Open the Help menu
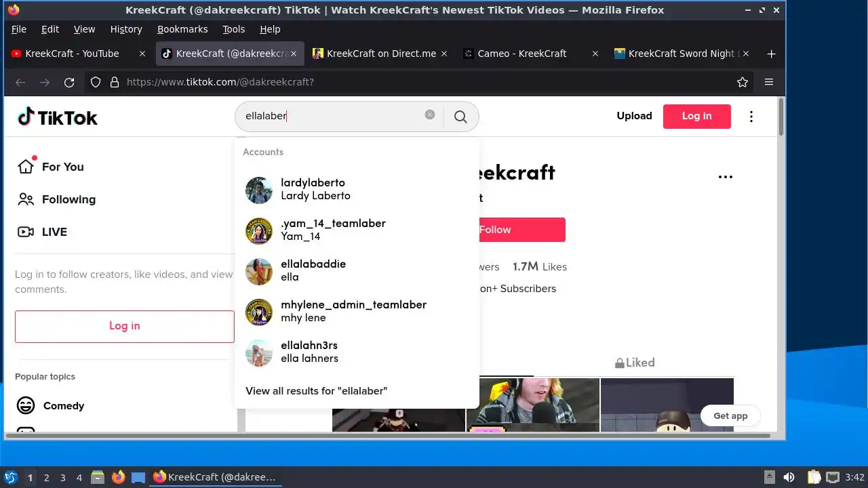The width and height of the screenshot is (868, 488). tap(270, 29)
